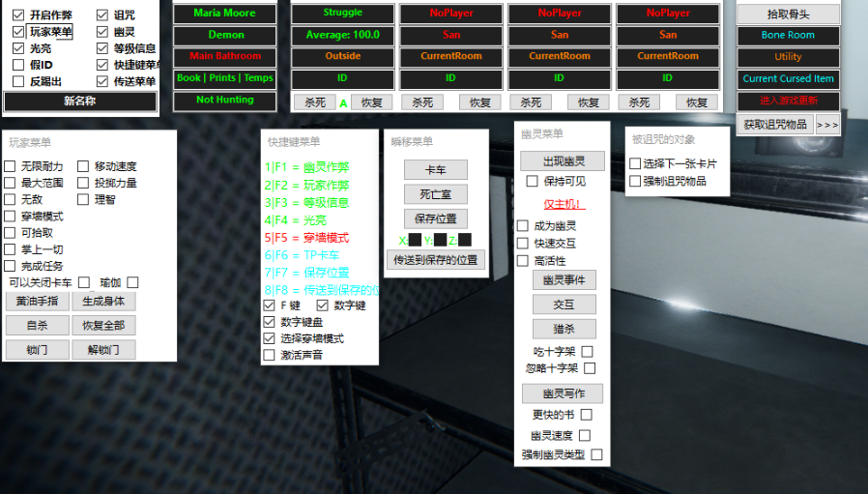Viewport: 868px width, 494px height.
Task: Enable the 吃十字架 checkbox
Action: coord(588,352)
